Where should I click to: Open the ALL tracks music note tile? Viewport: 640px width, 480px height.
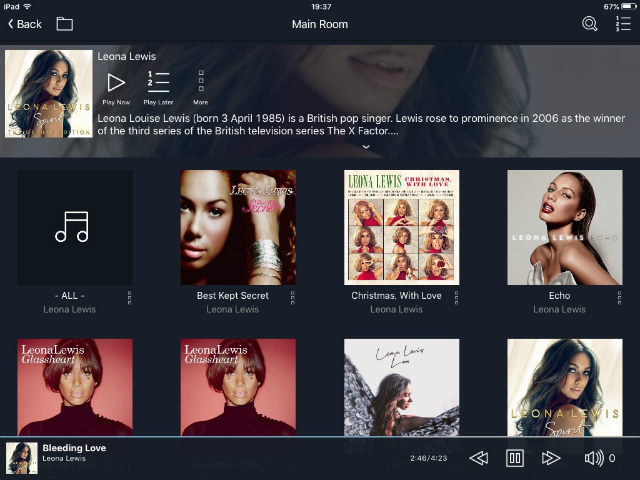click(75, 227)
